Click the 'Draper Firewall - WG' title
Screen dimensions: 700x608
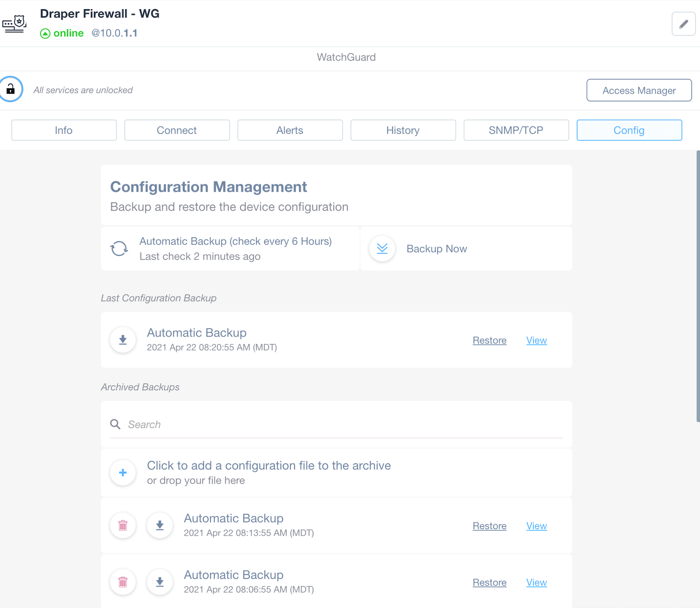100,14
